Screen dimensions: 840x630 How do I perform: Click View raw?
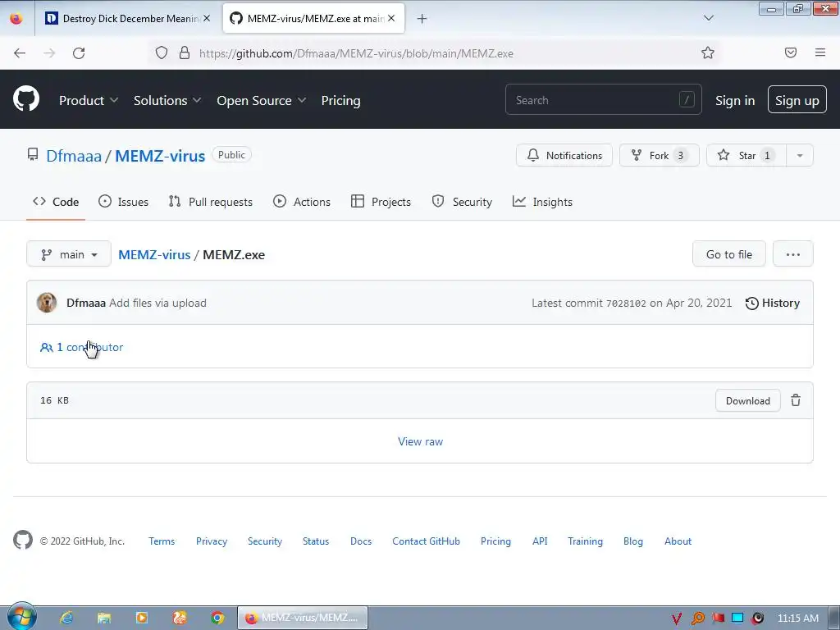pos(421,441)
